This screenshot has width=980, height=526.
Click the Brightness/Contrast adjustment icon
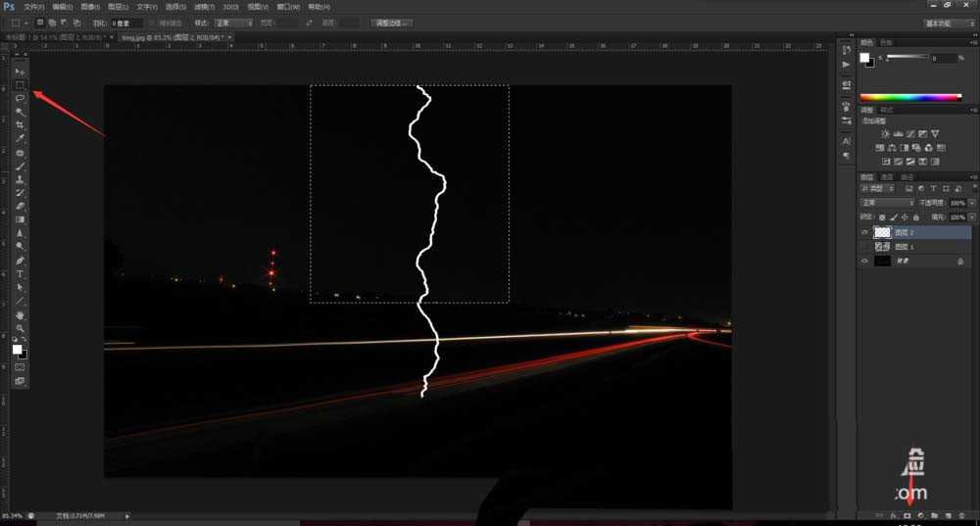(x=886, y=133)
